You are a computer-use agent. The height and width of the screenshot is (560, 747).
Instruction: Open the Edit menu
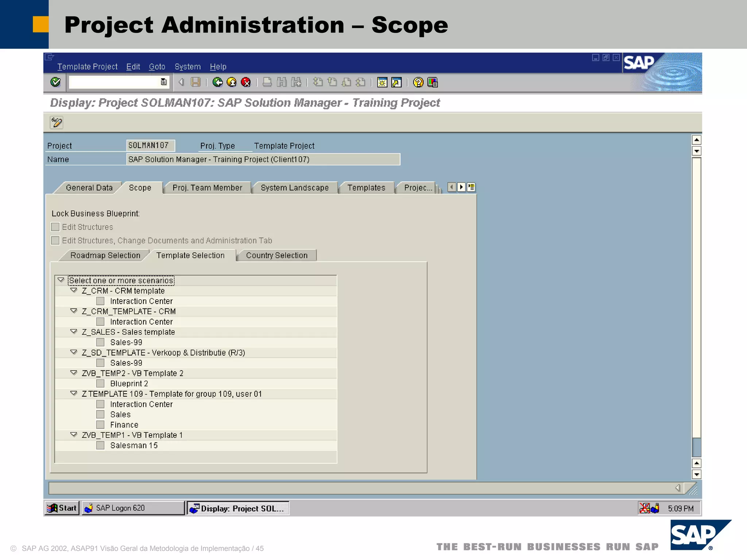[x=133, y=67]
